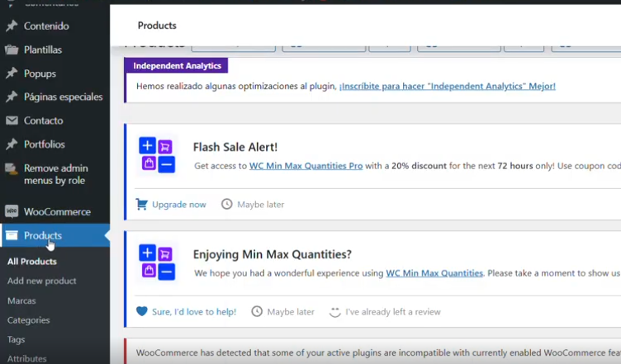Image resolution: width=621 pixels, height=364 pixels.
Task: Open the Marcas submenu item
Action: (21, 300)
